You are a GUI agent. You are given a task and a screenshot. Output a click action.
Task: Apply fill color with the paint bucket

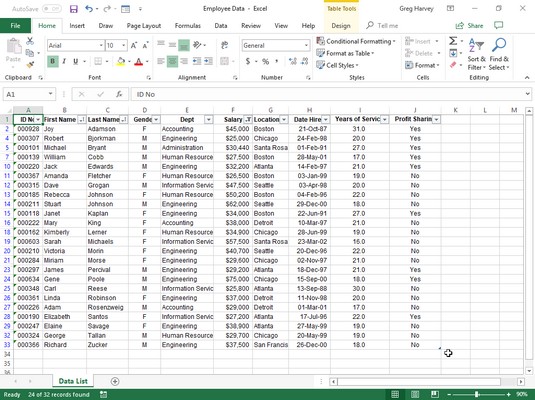pos(121,62)
